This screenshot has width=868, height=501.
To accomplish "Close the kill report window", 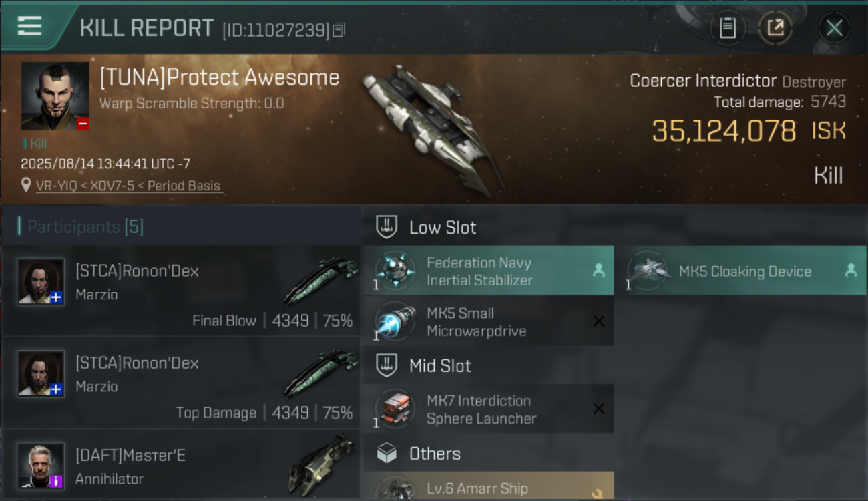I will coord(834,28).
